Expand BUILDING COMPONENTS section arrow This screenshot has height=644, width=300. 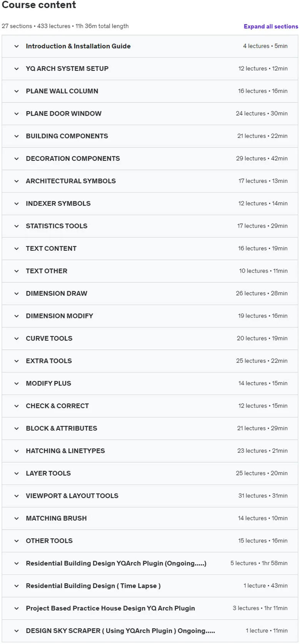click(x=17, y=136)
